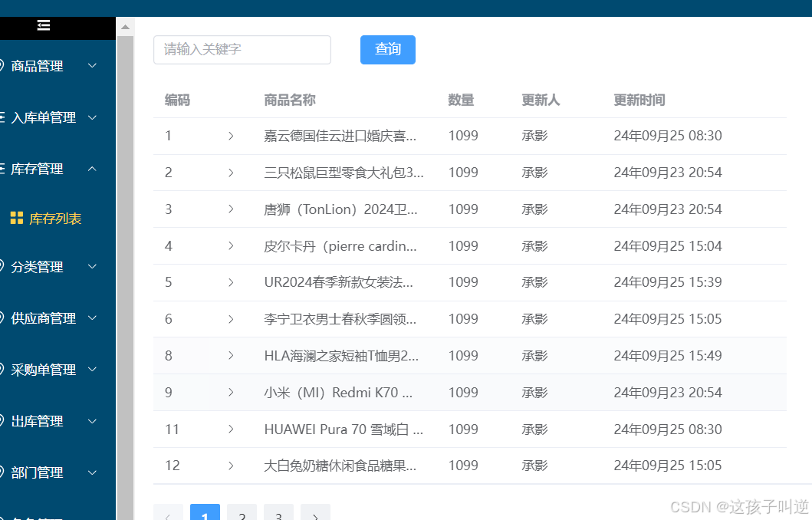812x520 pixels.
Task: Click the 库存管理 up chevron
Action: 92,169
